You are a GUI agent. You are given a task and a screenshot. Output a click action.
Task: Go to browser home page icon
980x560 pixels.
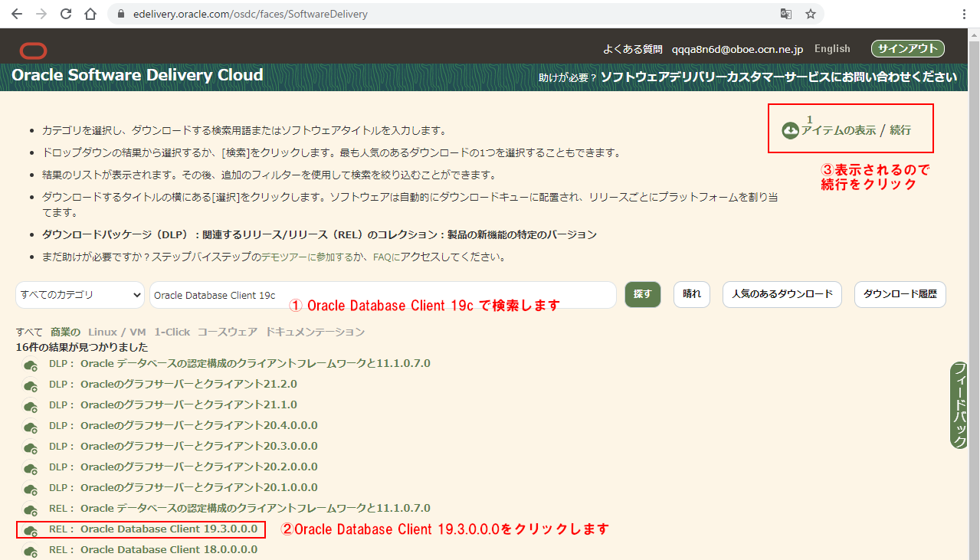(90, 14)
